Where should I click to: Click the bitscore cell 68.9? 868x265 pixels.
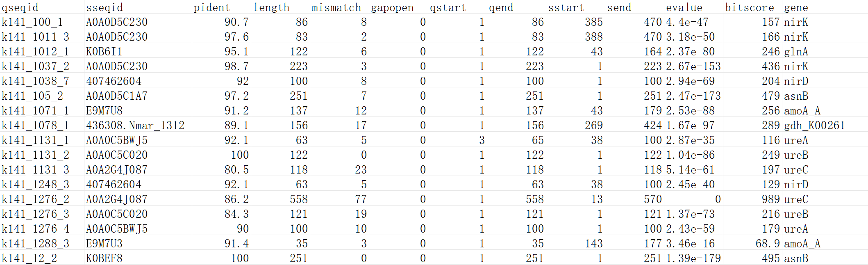tap(752, 243)
